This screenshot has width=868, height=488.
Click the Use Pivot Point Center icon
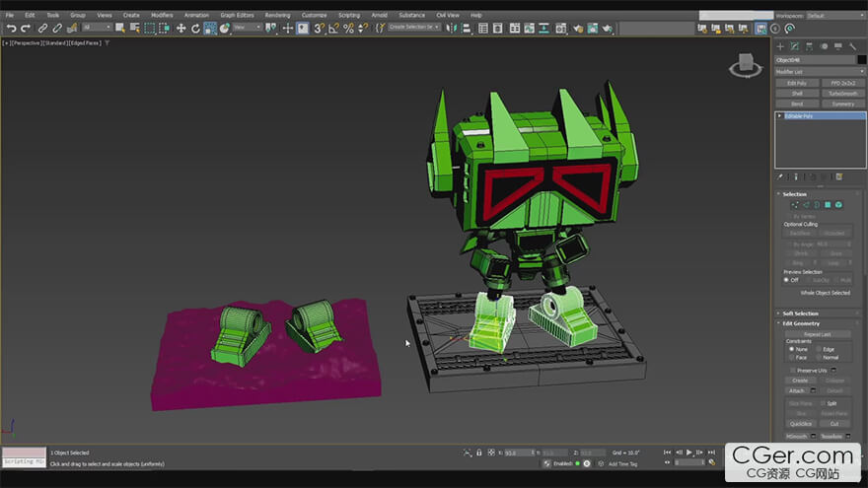(x=270, y=28)
